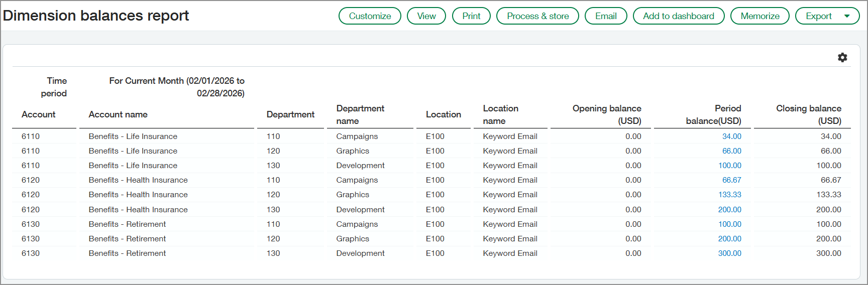Click the Export button label

pos(819,16)
